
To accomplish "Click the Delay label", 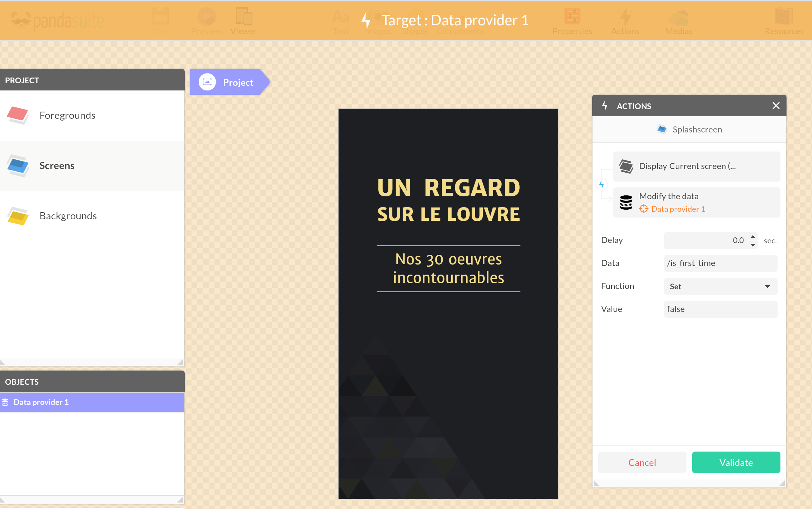I will point(612,240).
